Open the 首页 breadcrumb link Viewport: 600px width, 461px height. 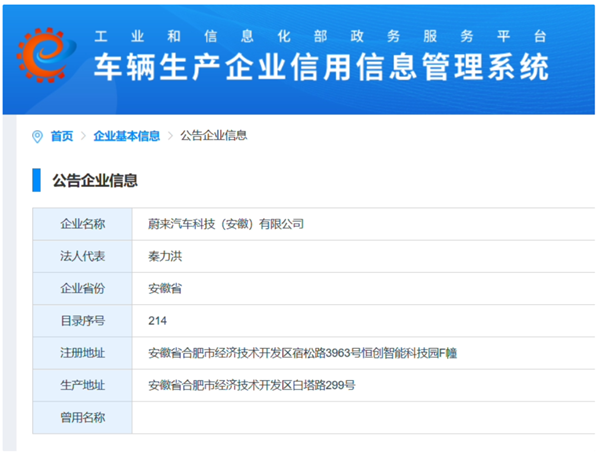(x=62, y=136)
